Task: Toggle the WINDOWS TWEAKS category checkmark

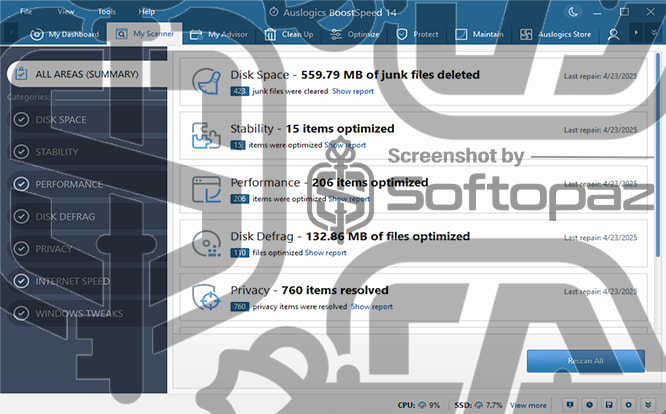Action: coord(21,313)
